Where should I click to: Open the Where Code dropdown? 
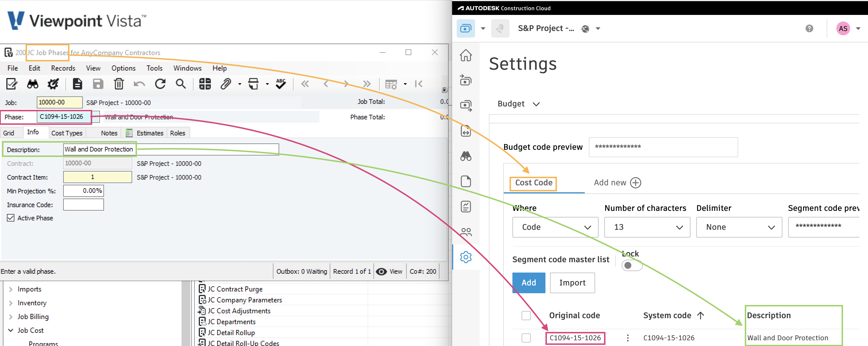tap(555, 227)
